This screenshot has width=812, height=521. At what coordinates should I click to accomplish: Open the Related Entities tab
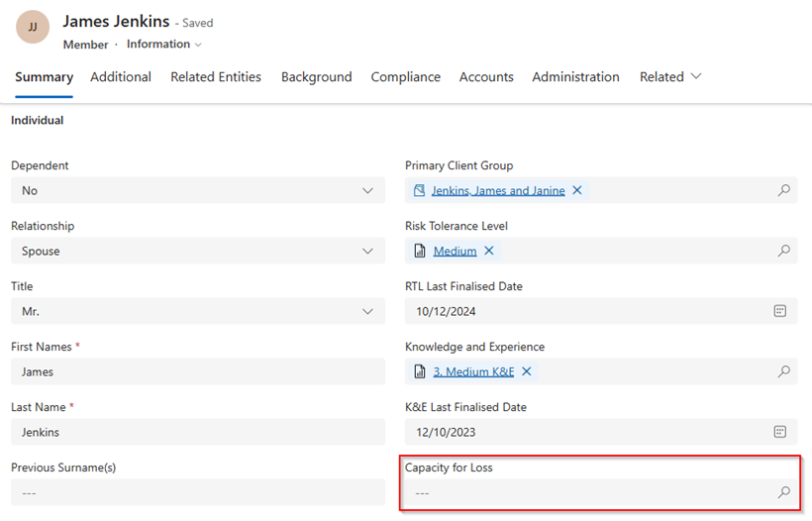[x=216, y=76]
